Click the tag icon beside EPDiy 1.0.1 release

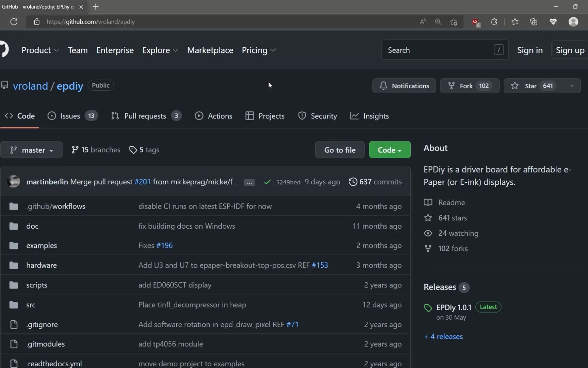[428, 308]
